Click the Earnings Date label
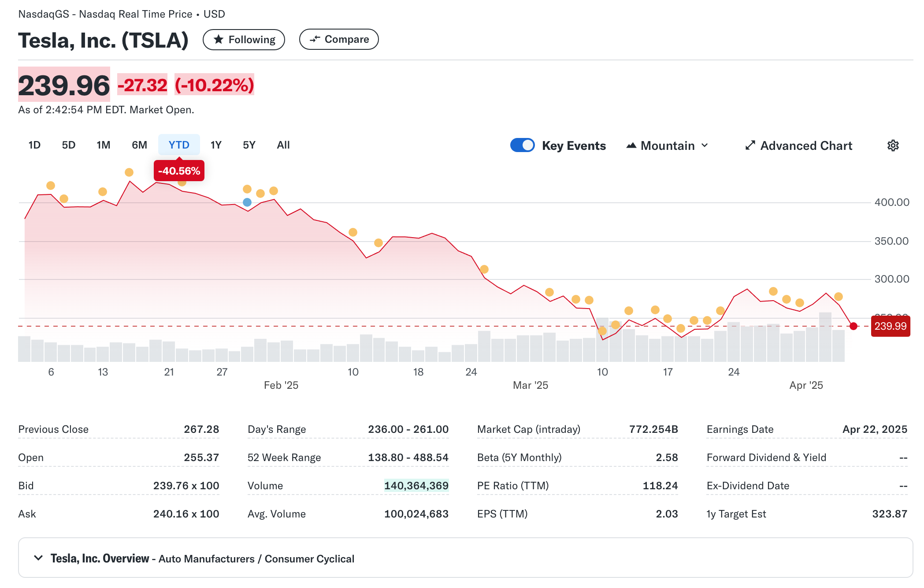 [x=740, y=429]
